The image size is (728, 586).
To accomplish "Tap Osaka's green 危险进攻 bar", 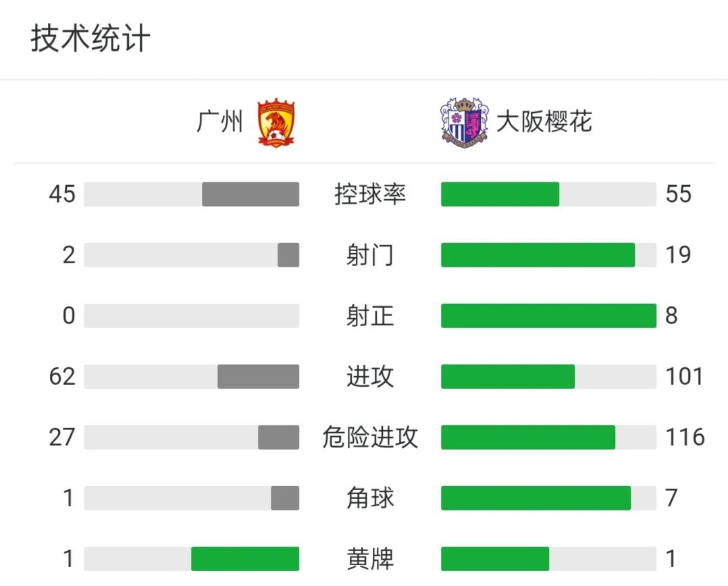I will pos(528,437).
